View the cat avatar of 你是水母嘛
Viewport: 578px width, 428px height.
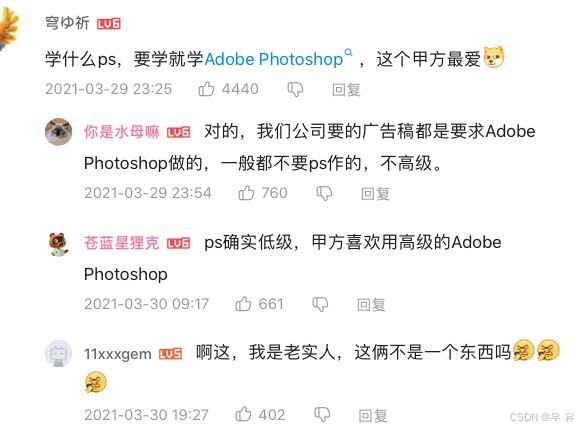(x=58, y=132)
